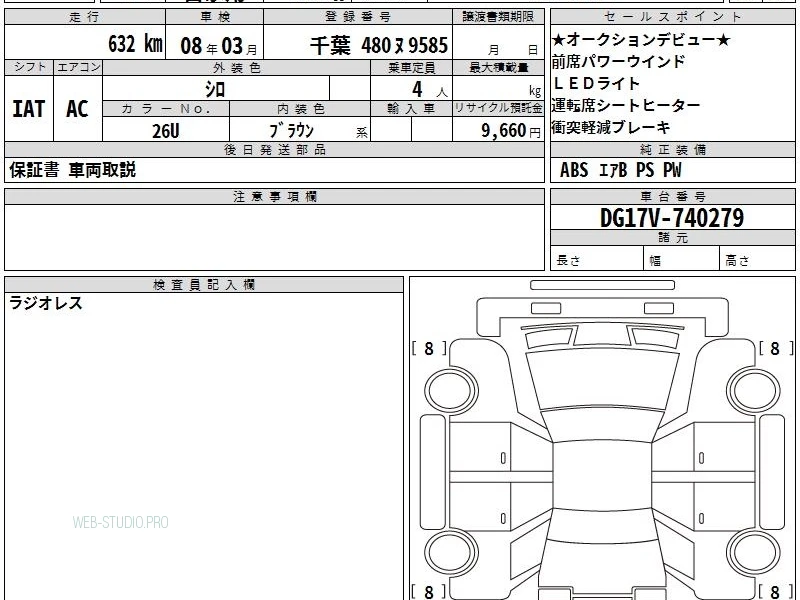Click the 乗車定員 header

click(x=411, y=67)
